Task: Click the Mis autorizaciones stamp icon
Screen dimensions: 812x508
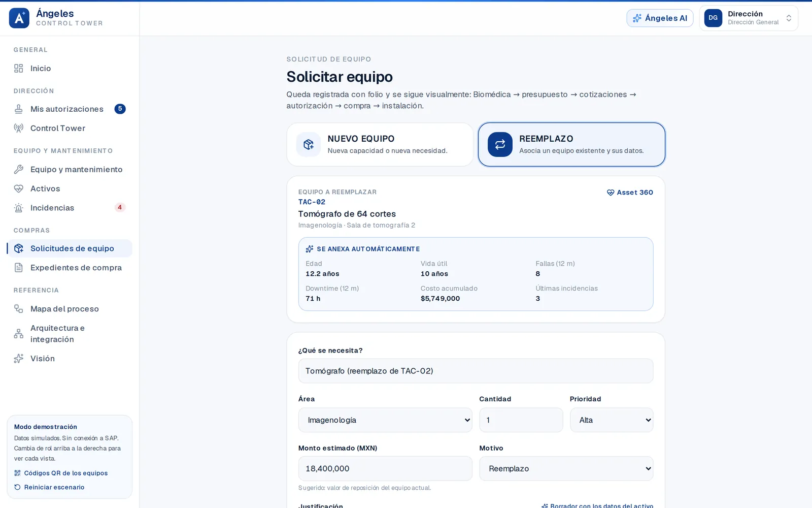Action: coord(19,109)
